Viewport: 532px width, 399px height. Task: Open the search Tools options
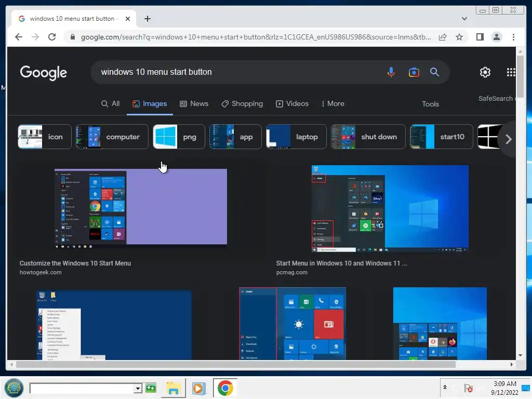(x=430, y=104)
